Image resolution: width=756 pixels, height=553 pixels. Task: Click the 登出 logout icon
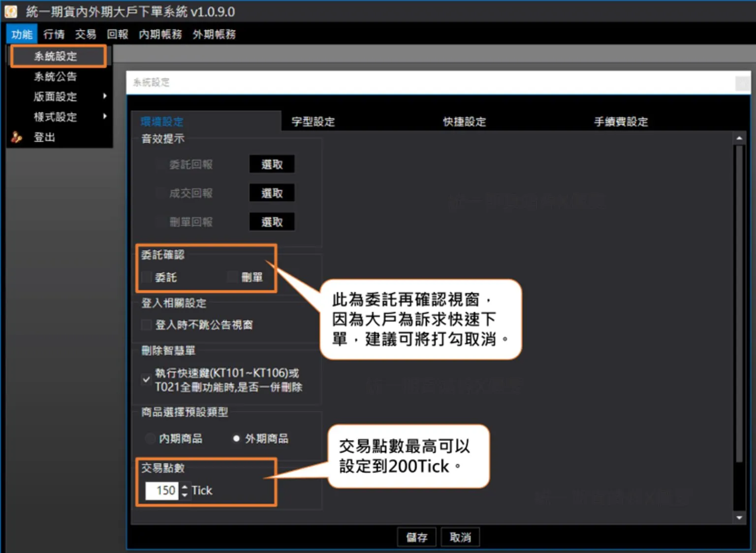17,137
